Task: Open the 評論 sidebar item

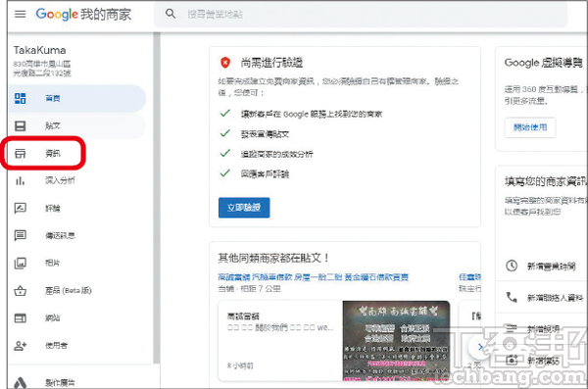Action: tap(76, 208)
